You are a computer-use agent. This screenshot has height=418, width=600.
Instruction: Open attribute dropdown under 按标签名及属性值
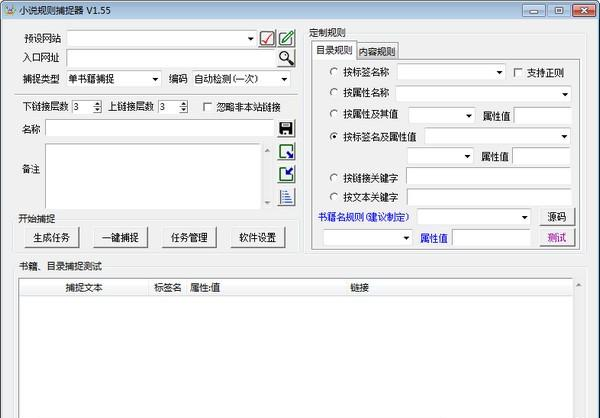tap(467, 156)
